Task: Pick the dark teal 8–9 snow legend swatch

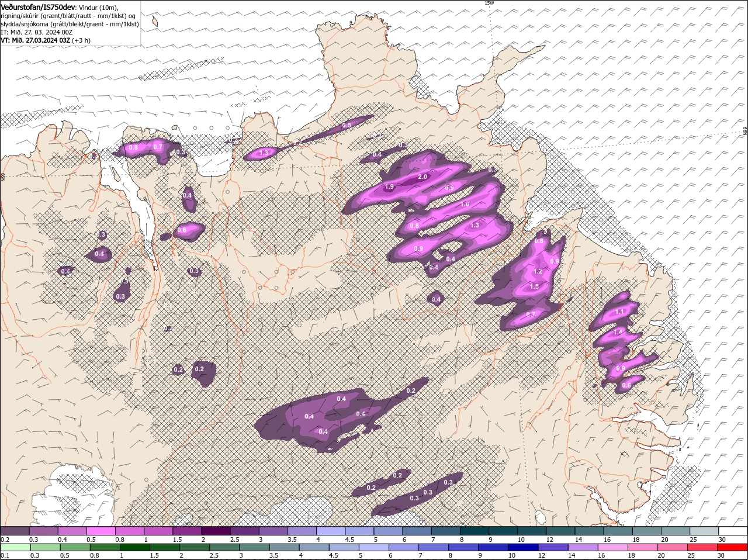Action: click(x=475, y=531)
